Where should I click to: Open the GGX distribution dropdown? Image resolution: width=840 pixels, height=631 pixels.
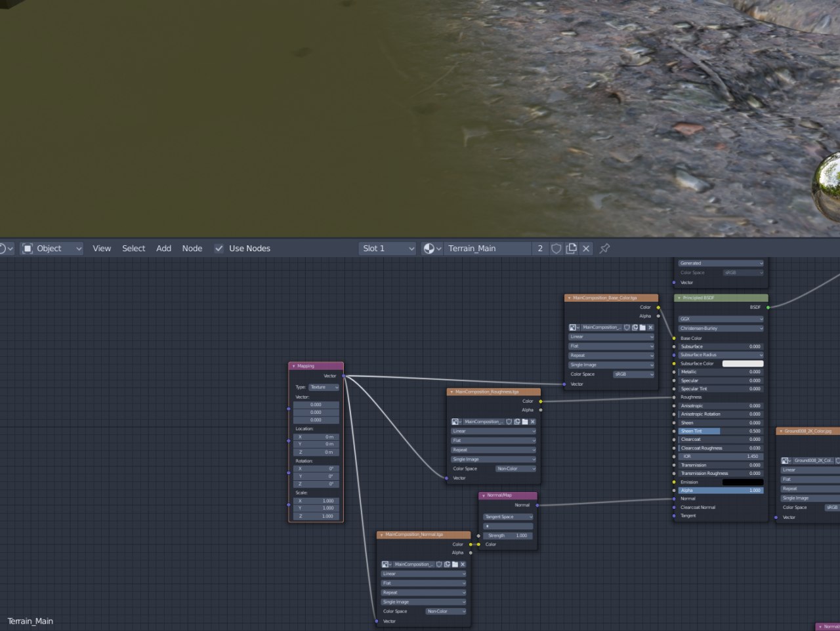click(x=721, y=319)
